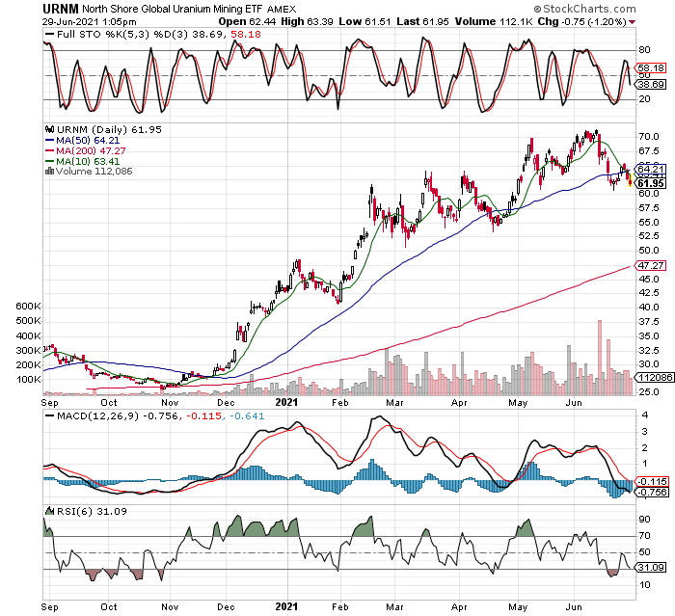
Task: Click the blue -0.641 MACD histogram value
Action: coord(247,415)
